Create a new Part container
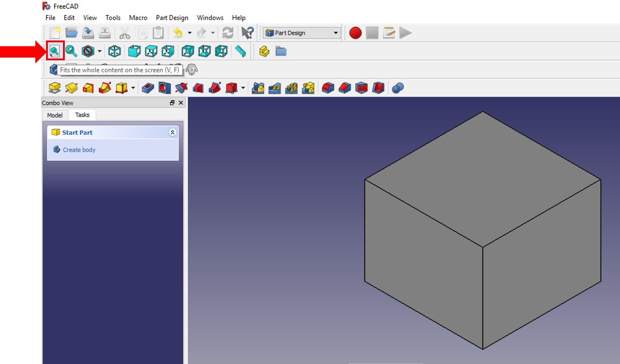 pos(264,52)
